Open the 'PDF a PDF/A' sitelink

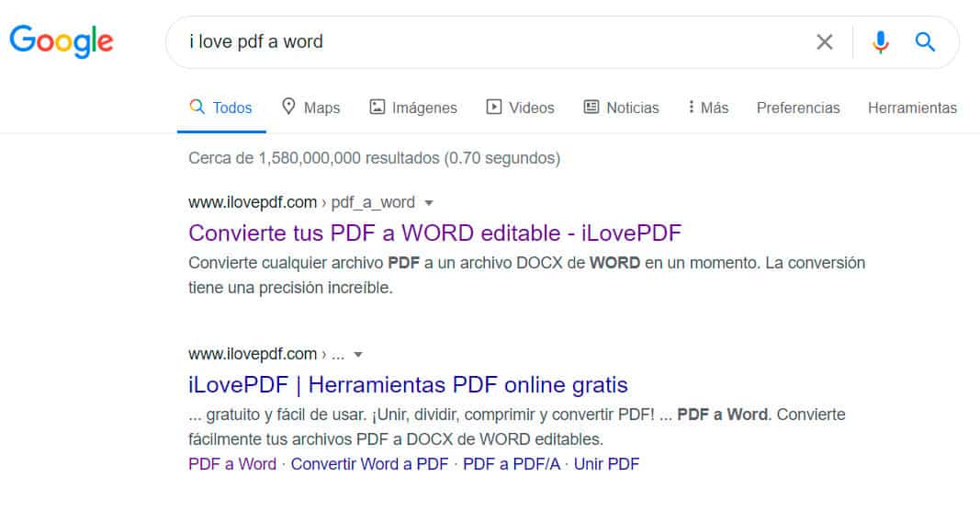point(512,464)
